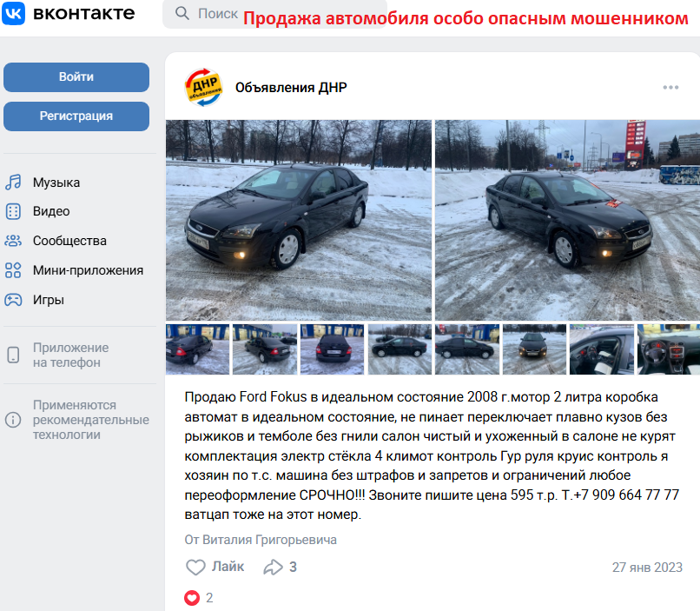
Task: Click the share arrow with count 3
Action: (273, 568)
